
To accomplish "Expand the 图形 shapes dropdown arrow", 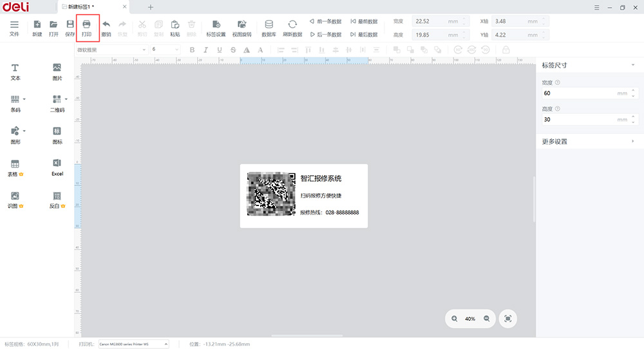I will tap(24, 131).
